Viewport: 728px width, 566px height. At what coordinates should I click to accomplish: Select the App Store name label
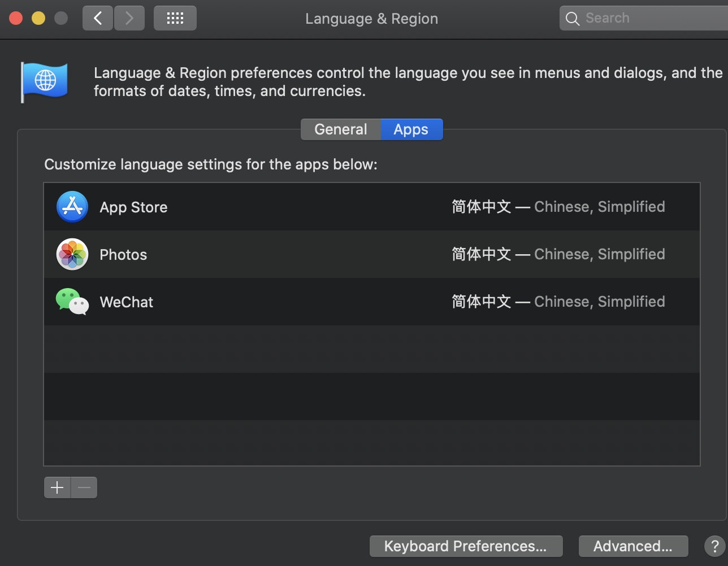(x=133, y=207)
